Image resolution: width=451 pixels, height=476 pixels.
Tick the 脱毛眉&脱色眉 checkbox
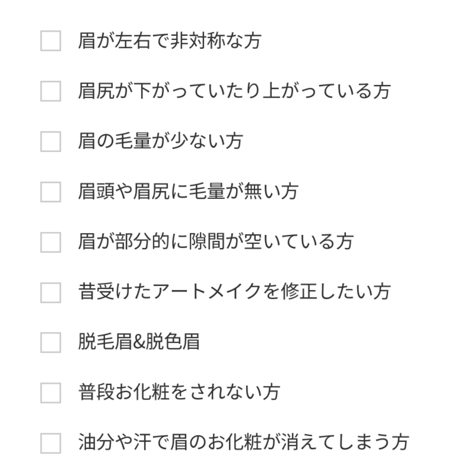coord(50,342)
